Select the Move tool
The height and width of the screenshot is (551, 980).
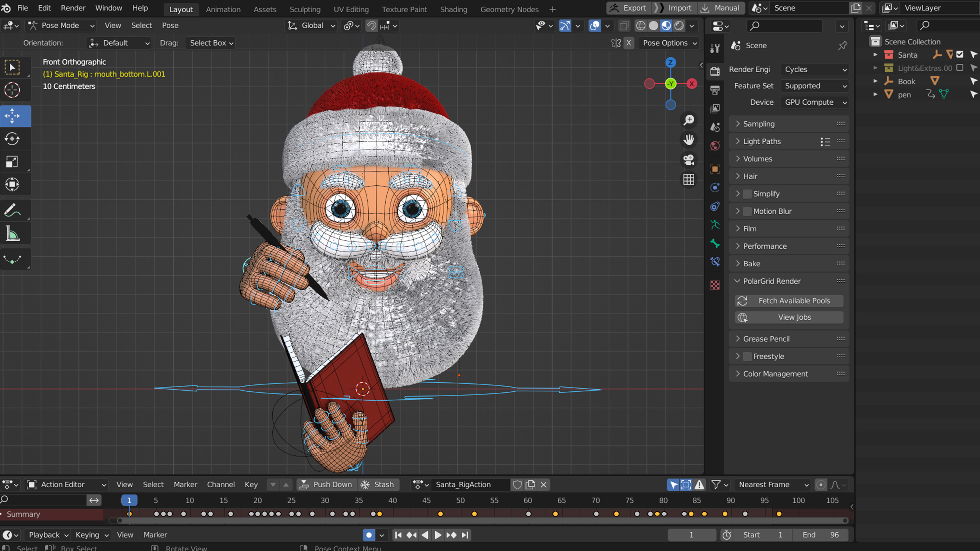pos(12,116)
